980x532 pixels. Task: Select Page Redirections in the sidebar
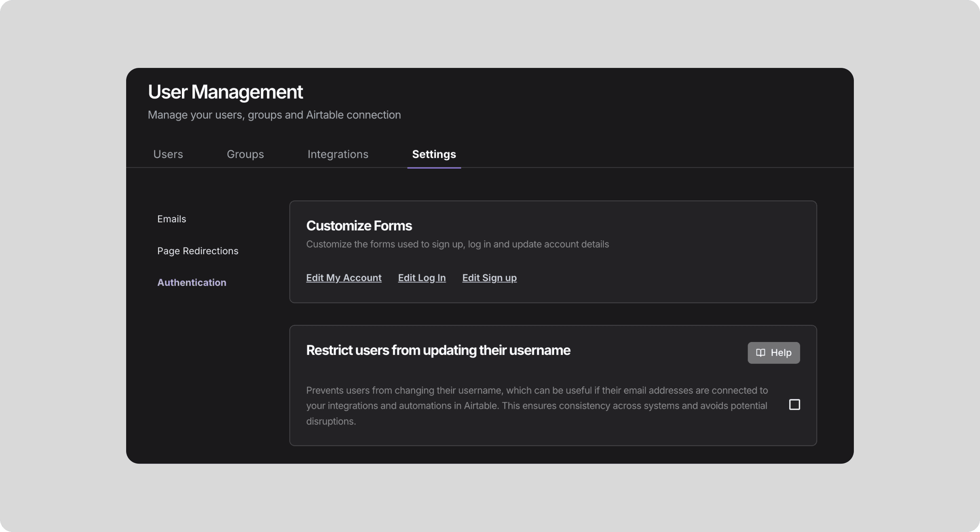[x=198, y=251]
